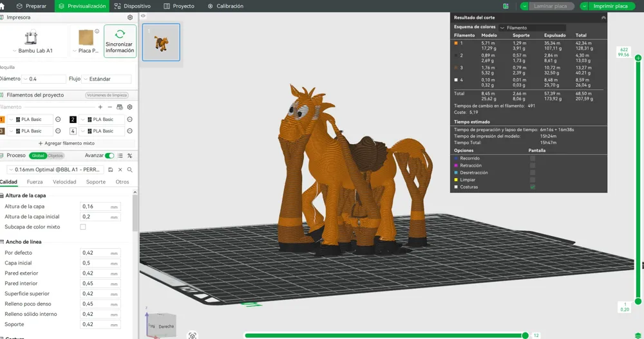Click the layers icon at bottom right
The image size is (644, 339).
[x=638, y=336]
